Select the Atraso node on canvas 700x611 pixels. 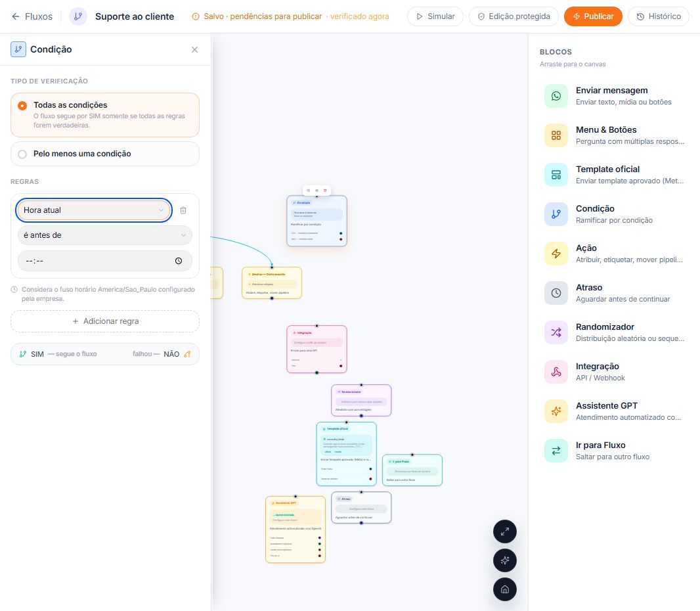(x=361, y=507)
